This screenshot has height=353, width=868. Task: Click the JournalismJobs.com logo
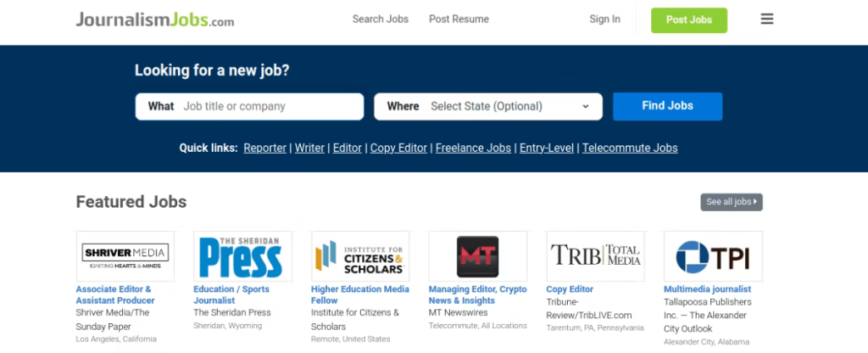click(155, 20)
